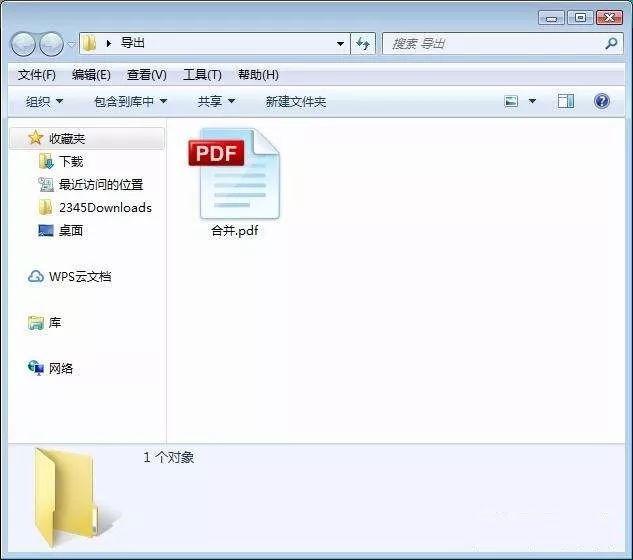This screenshot has width=633, height=560.
Task: Open recent pages dropdown beside navigation arrows
Action: (71, 44)
